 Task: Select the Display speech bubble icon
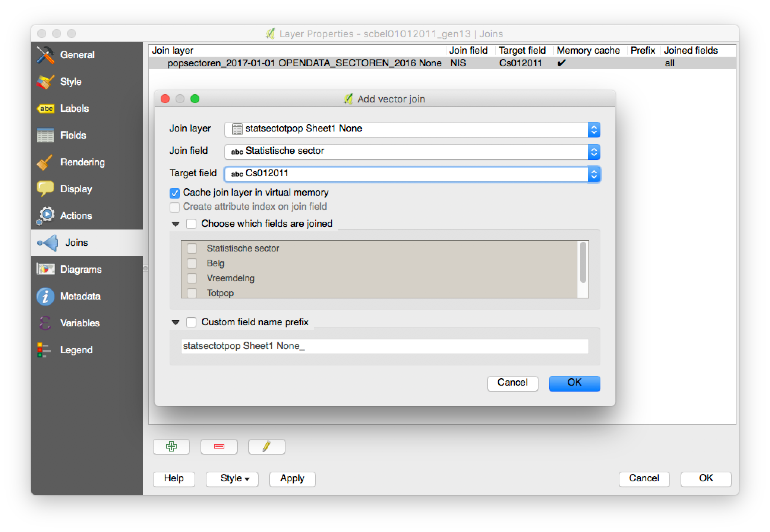coord(45,189)
